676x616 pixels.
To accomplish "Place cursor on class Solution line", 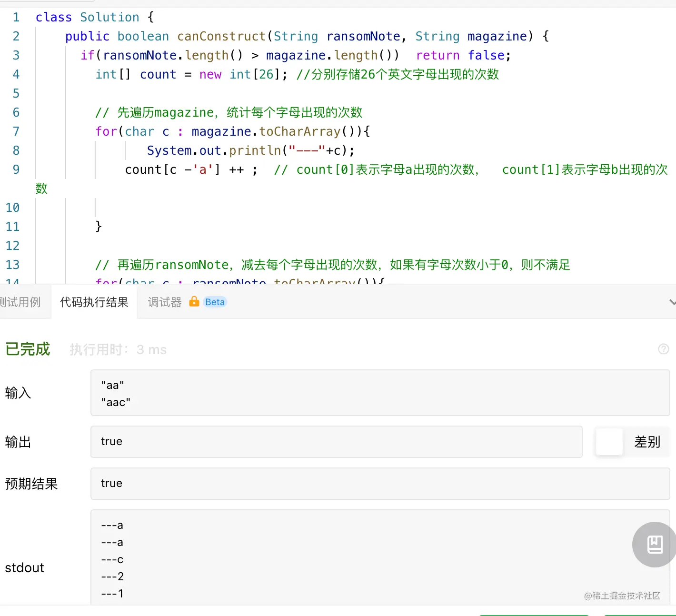I will 95,17.
